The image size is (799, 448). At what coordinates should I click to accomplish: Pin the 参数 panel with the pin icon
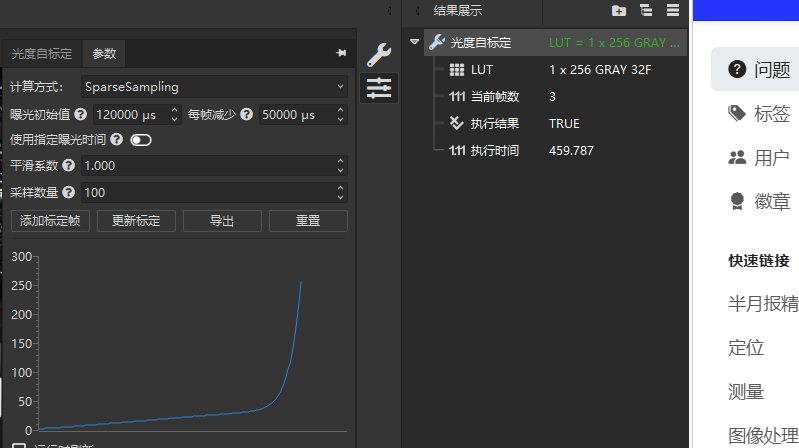341,53
